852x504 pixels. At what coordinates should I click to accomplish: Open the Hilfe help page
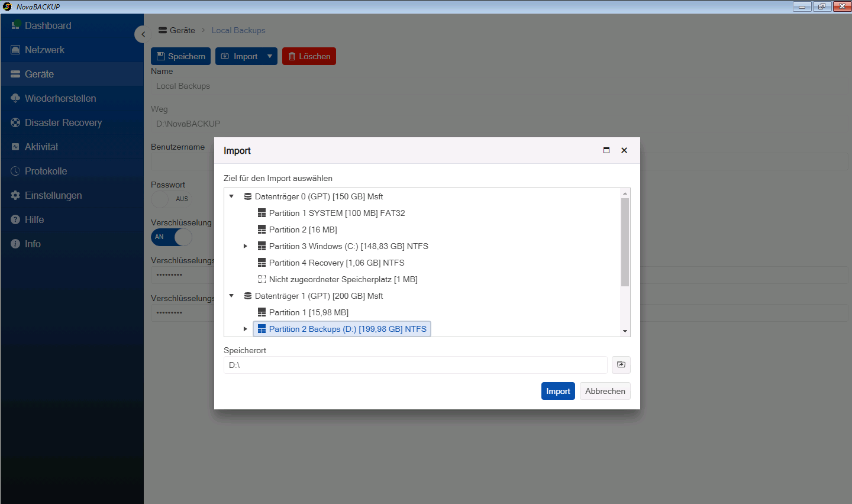click(x=72, y=219)
